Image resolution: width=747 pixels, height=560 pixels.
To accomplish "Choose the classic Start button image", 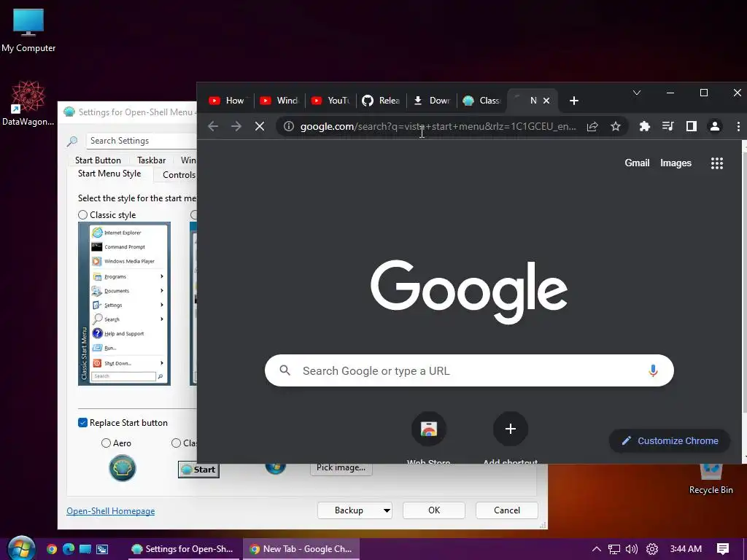I will click(198, 470).
